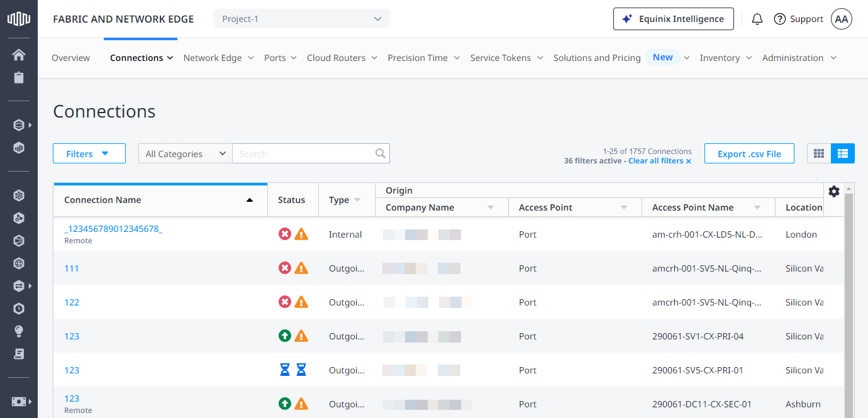Click the Location column header
This screenshot has height=418, width=868.
804,207
